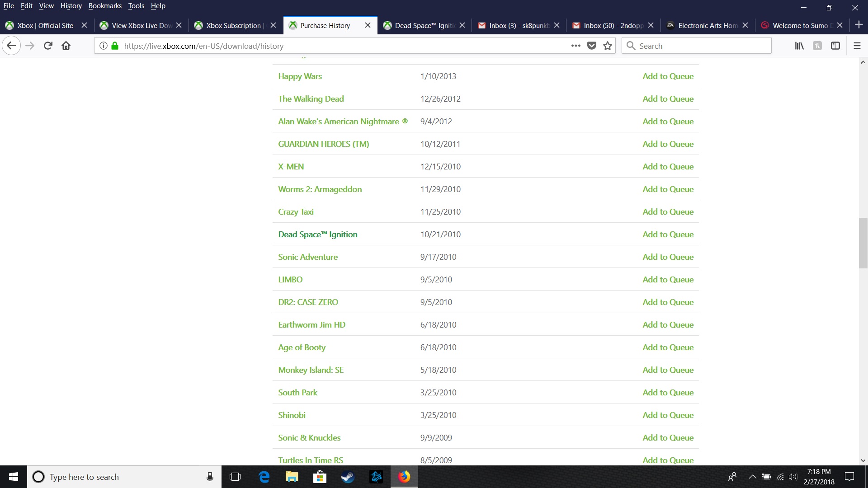Show site information icon in address bar

pos(103,46)
